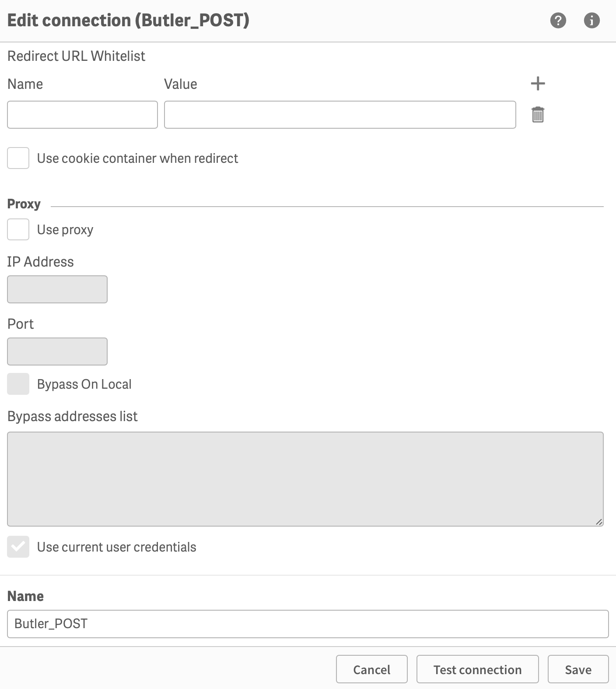The width and height of the screenshot is (616, 689).
Task: Open the help question mark icon
Action: point(558,20)
